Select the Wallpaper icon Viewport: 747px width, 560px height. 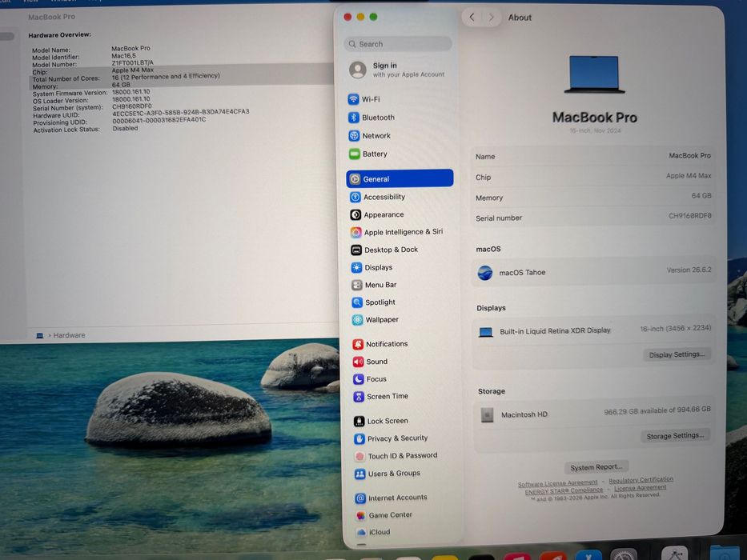pos(357,320)
